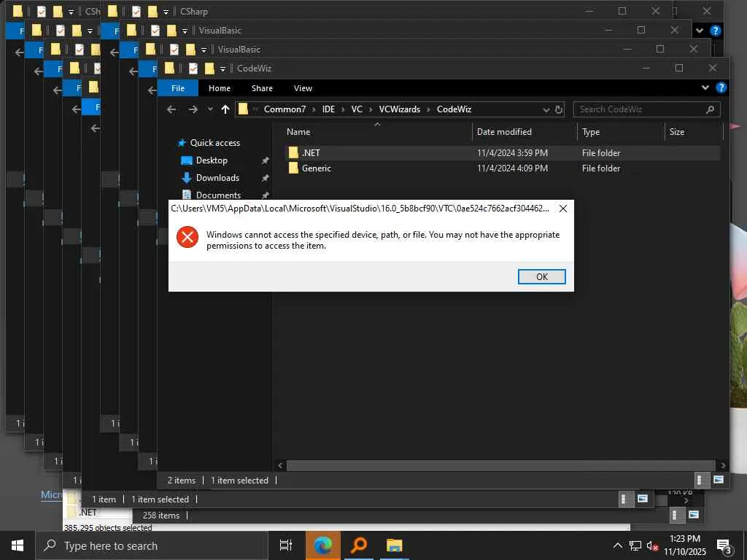
Task: Click scroll left arrow in CodeWiz file list
Action: coord(280,465)
